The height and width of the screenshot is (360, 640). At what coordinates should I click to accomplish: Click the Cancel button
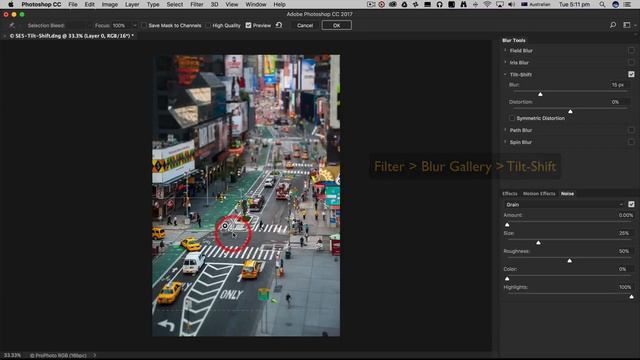click(305, 25)
